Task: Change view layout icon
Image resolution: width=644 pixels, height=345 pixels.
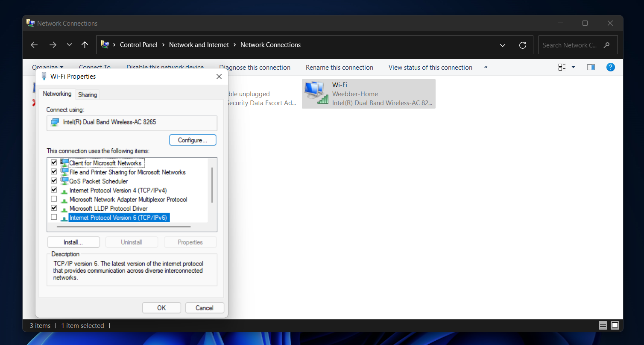Action: pos(562,67)
